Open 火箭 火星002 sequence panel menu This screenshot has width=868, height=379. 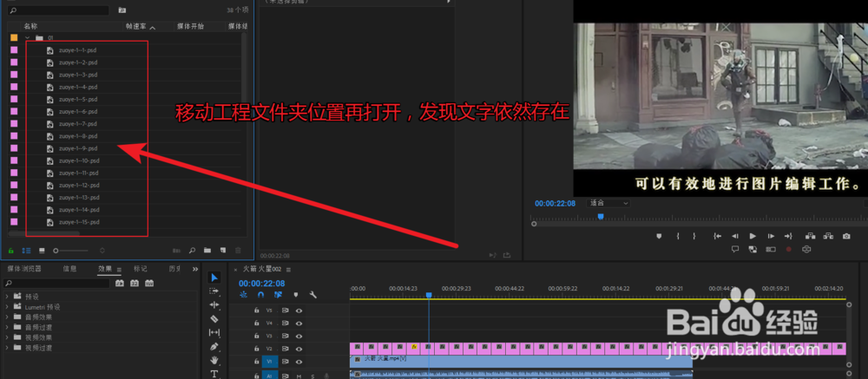tap(288, 270)
